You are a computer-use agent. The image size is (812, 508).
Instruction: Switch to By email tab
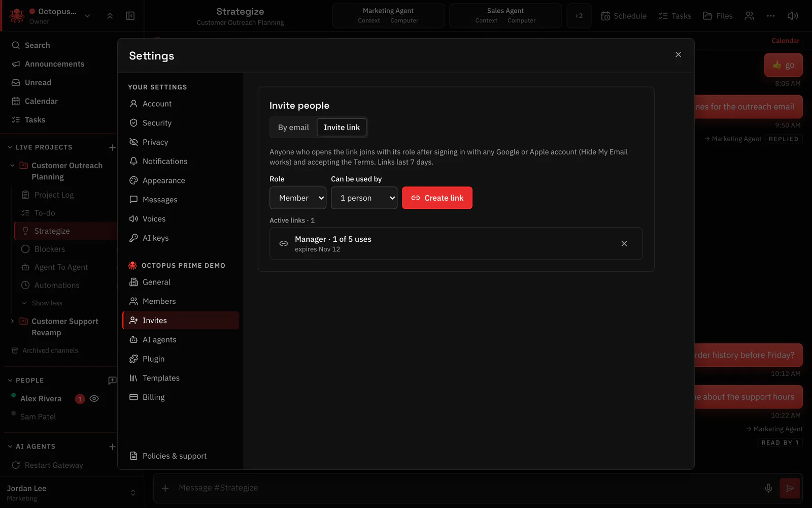tap(293, 128)
